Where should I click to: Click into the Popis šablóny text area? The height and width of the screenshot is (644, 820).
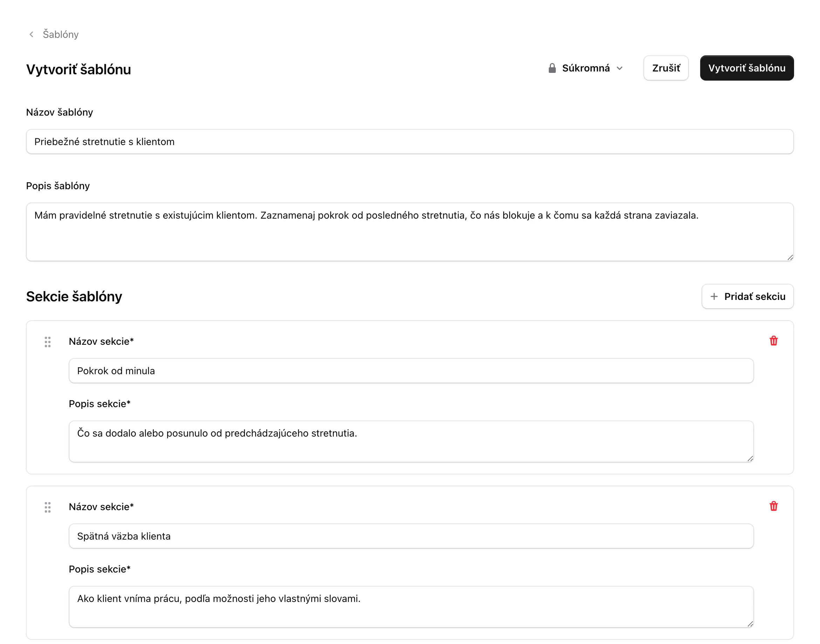click(x=410, y=232)
